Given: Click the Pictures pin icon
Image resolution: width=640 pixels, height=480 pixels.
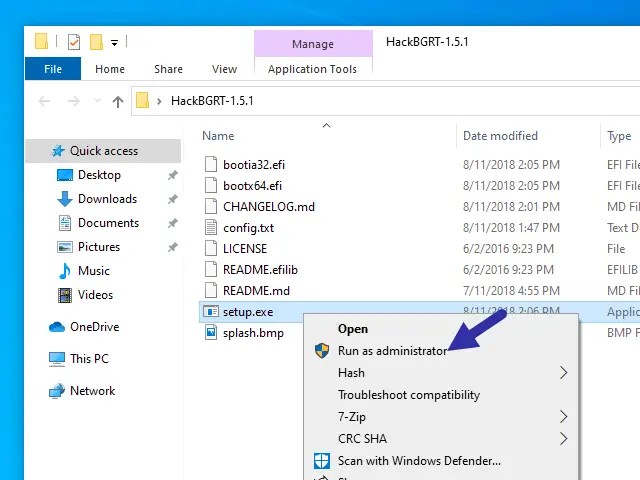Looking at the screenshot, I should 173,247.
